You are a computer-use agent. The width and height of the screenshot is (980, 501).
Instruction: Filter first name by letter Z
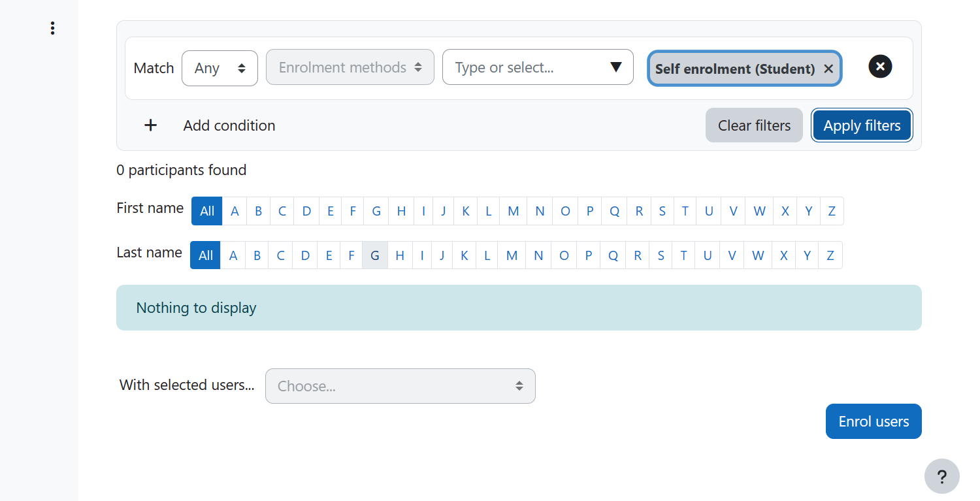(832, 211)
